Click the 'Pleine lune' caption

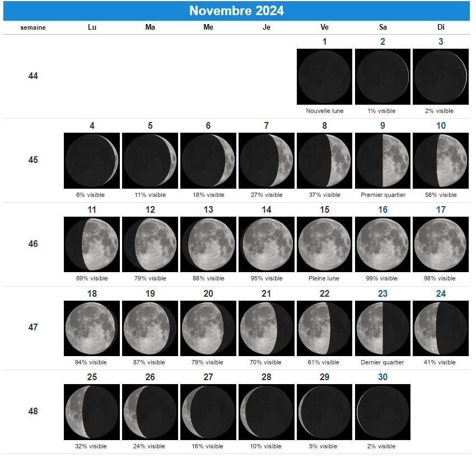(x=324, y=278)
